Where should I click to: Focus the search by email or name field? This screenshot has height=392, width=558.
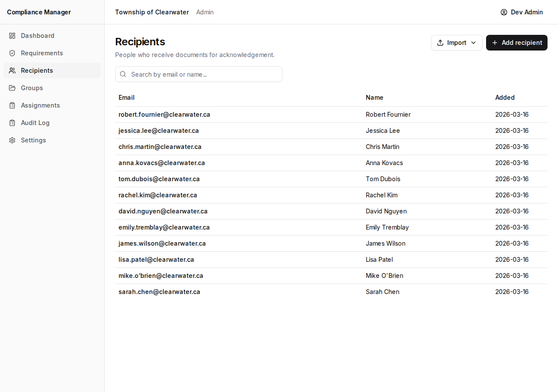(x=199, y=74)
